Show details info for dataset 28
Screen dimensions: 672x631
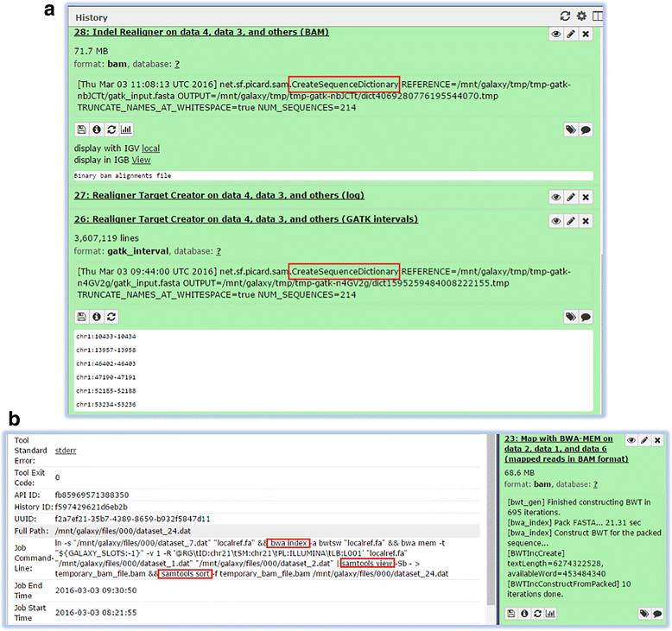tap(97, 129)
